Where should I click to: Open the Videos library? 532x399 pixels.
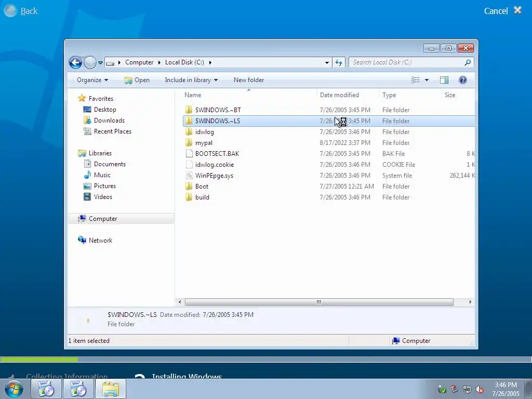[x=103, y=197]
